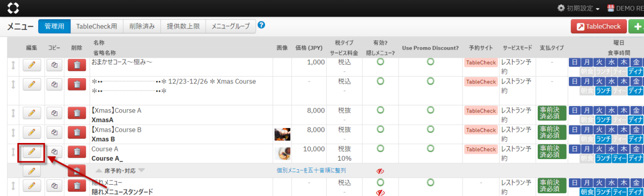644x196 pixels.
Task: Click the 価格 (JPY) column header
Action: [309, 48]
